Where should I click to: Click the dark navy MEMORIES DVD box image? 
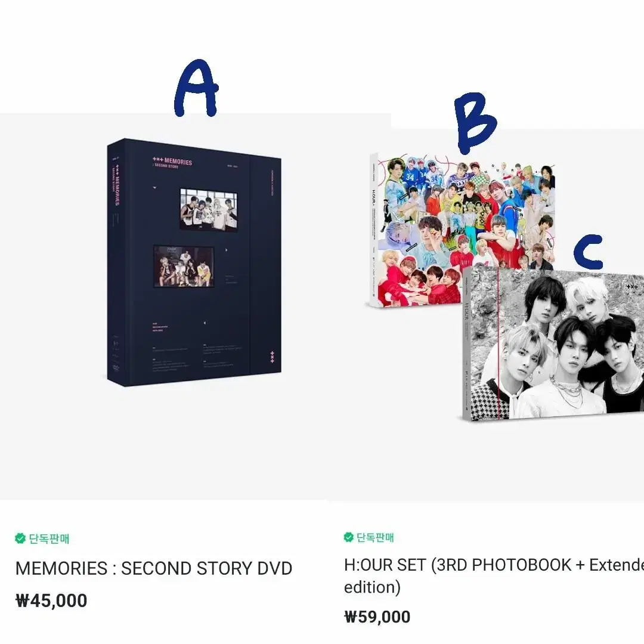194,262
